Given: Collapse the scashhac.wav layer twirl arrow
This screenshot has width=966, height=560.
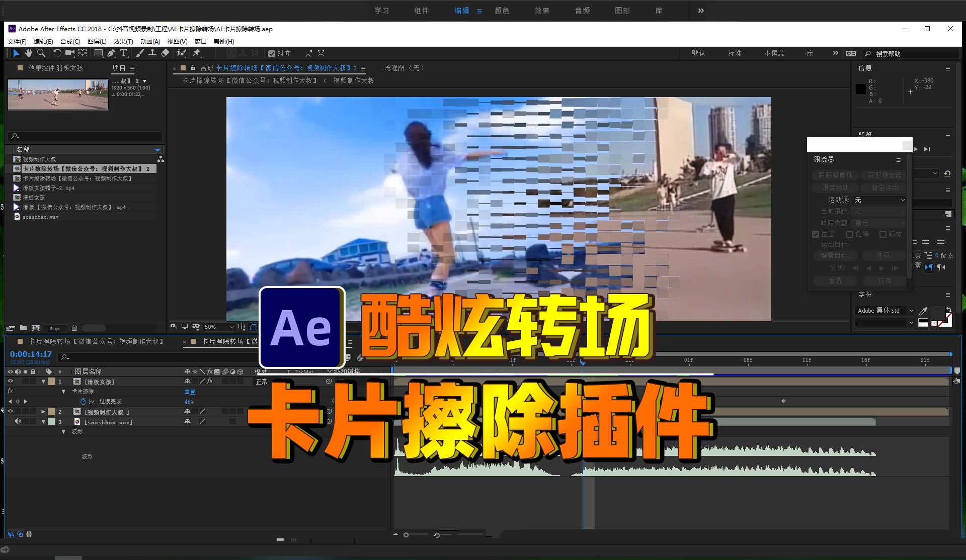Looking at the screenshot, I should [43, 422].
